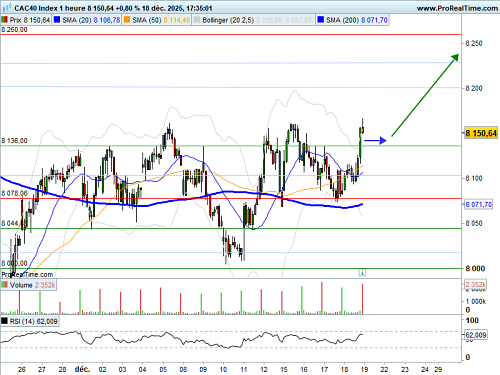500x375 pixels.
Task: Click the 02 date label on the time axis
Action: [102, 369]
